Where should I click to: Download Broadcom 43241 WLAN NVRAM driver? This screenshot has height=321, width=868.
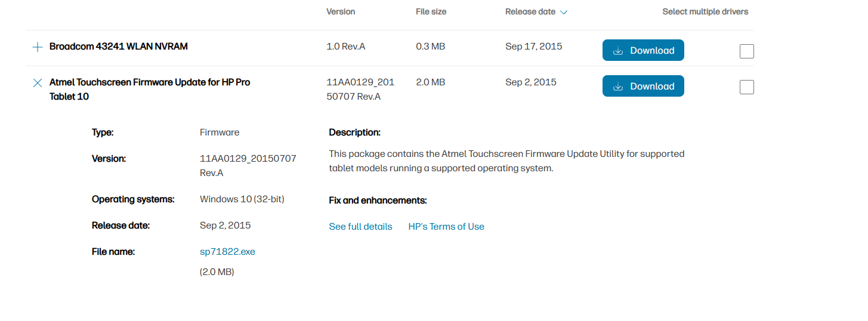[643, 51]
